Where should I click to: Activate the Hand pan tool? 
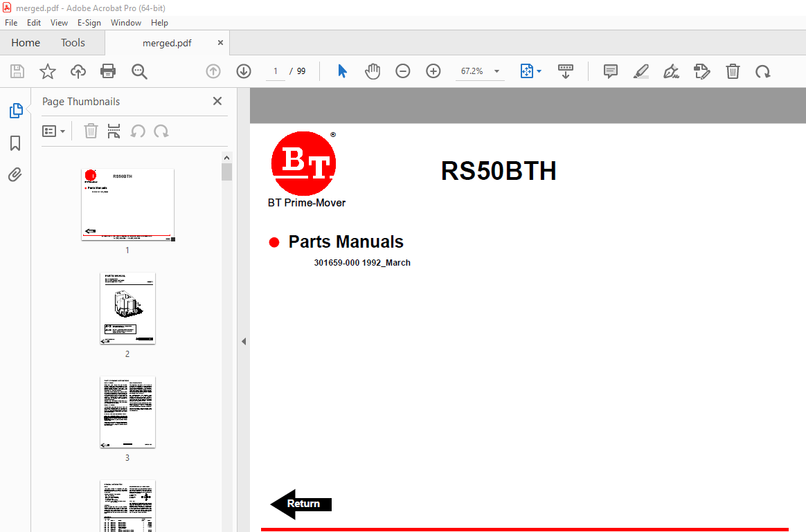pyautogui.click(x=373, y=71)
